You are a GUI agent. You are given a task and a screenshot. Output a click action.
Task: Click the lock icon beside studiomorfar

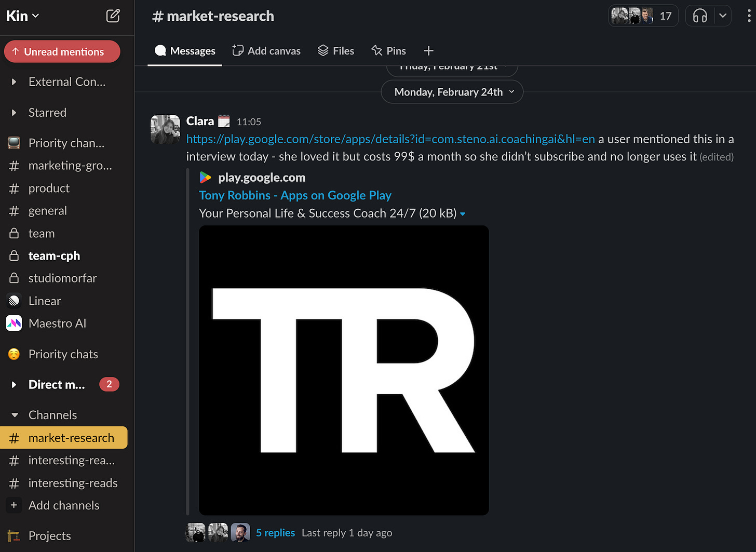point(14,278)
